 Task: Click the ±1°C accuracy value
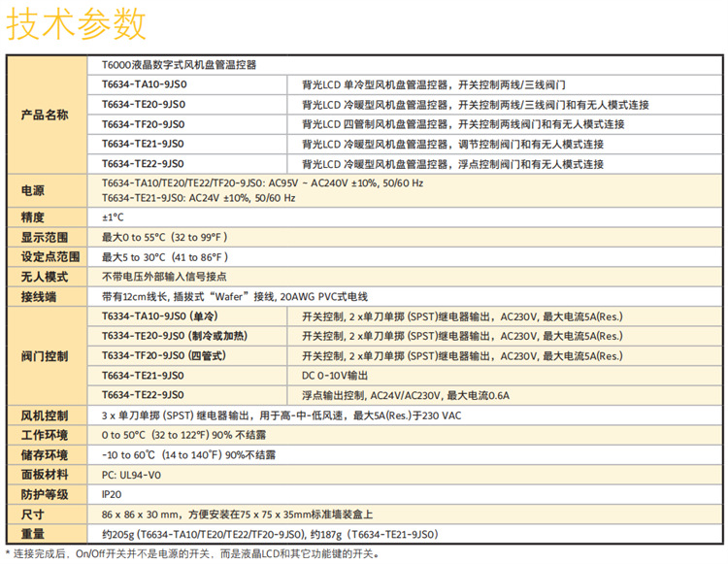click(113, 217)
